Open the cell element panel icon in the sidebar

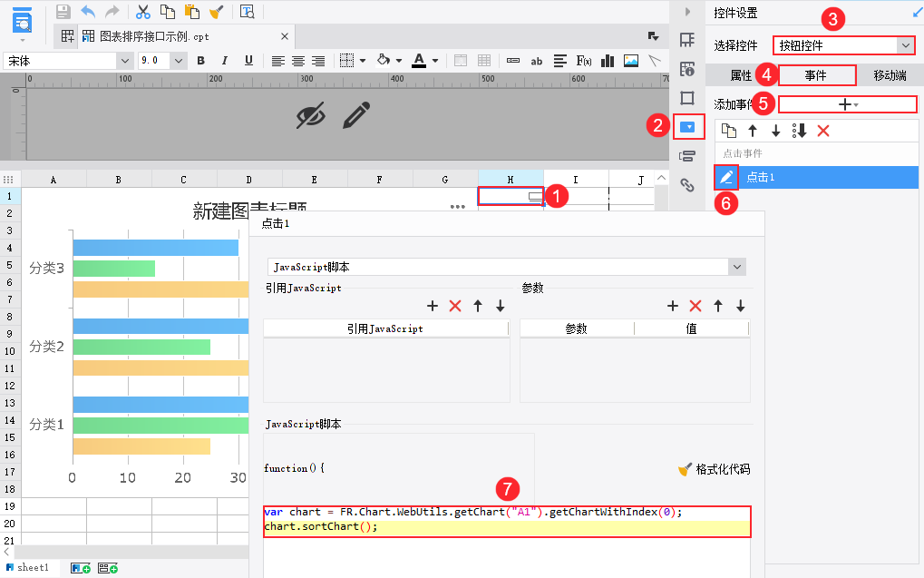(687, 40)
